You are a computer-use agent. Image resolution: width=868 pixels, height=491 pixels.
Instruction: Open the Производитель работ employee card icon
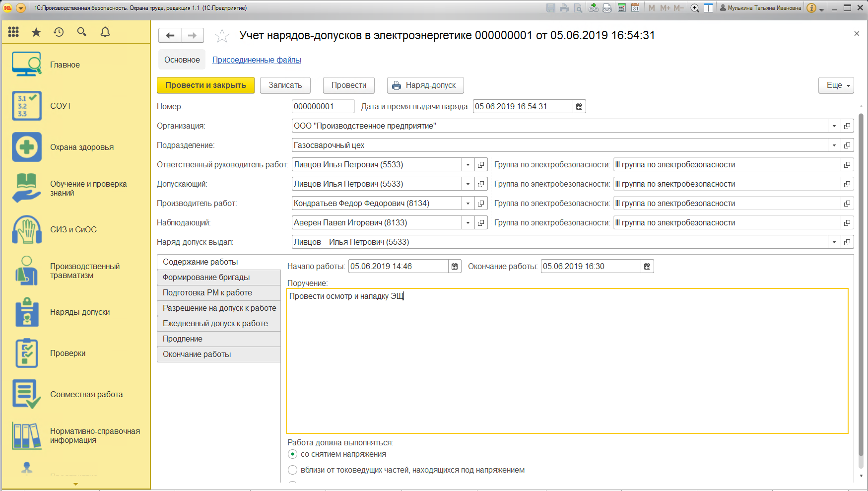481,204
